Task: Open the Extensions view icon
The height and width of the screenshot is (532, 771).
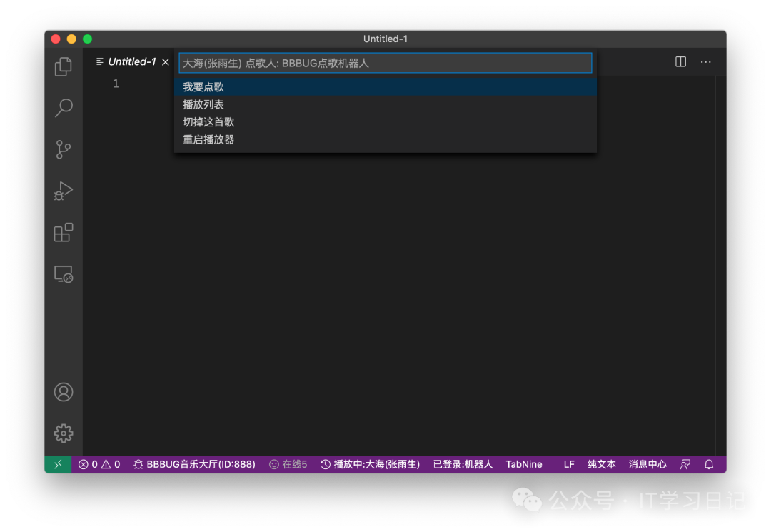Action: [x=64, y=233]
